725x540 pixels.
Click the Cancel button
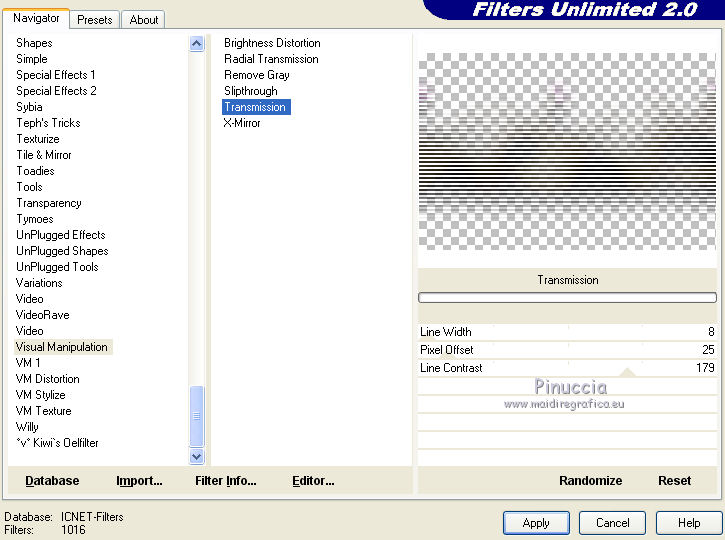(613, 523)
